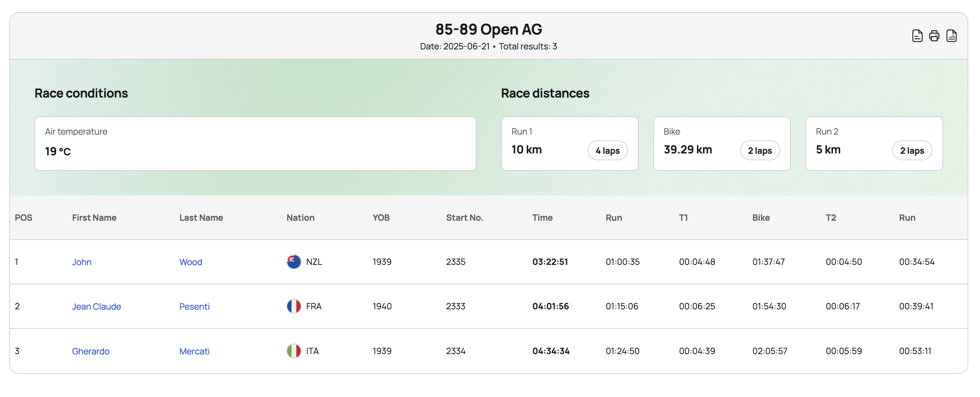
Task: Click the document export icon
Action: click(917, 36)
